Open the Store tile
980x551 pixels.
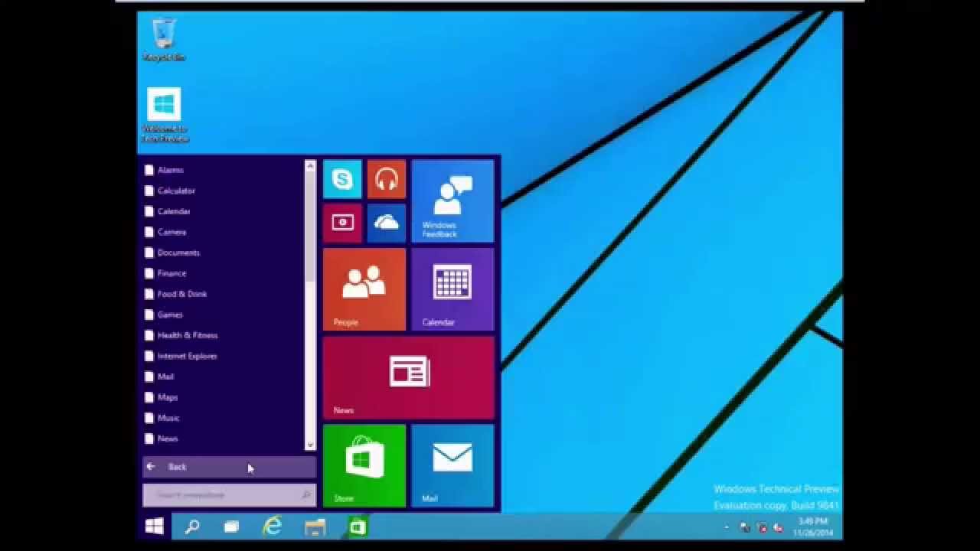364,465
